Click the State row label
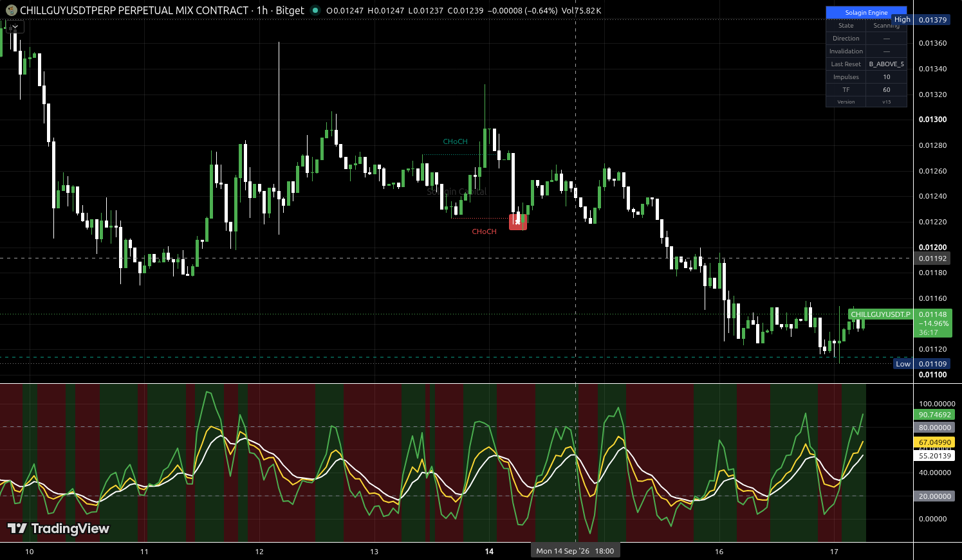Viewport: 962px width, 560px height. pos(846,26)
